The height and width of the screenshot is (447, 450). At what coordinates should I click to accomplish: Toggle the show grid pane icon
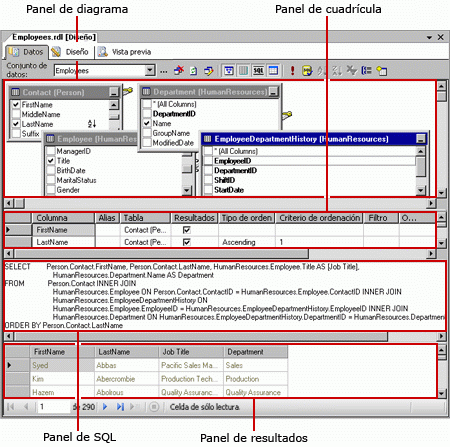click(243, 70)
